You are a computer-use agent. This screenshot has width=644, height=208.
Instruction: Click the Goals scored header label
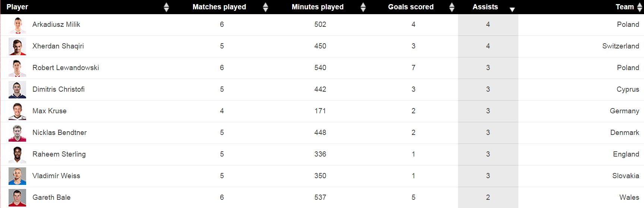tap(411, 7)
